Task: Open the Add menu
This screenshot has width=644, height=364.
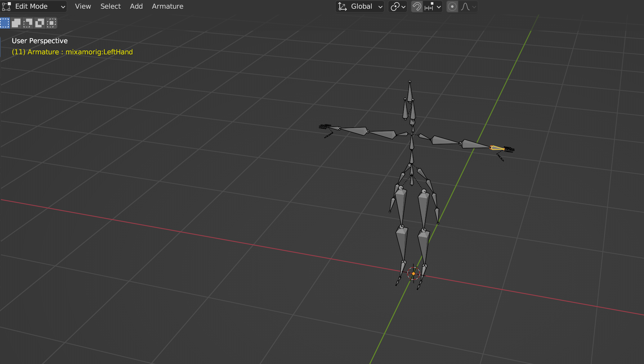Action: click(x=136, y=6)
